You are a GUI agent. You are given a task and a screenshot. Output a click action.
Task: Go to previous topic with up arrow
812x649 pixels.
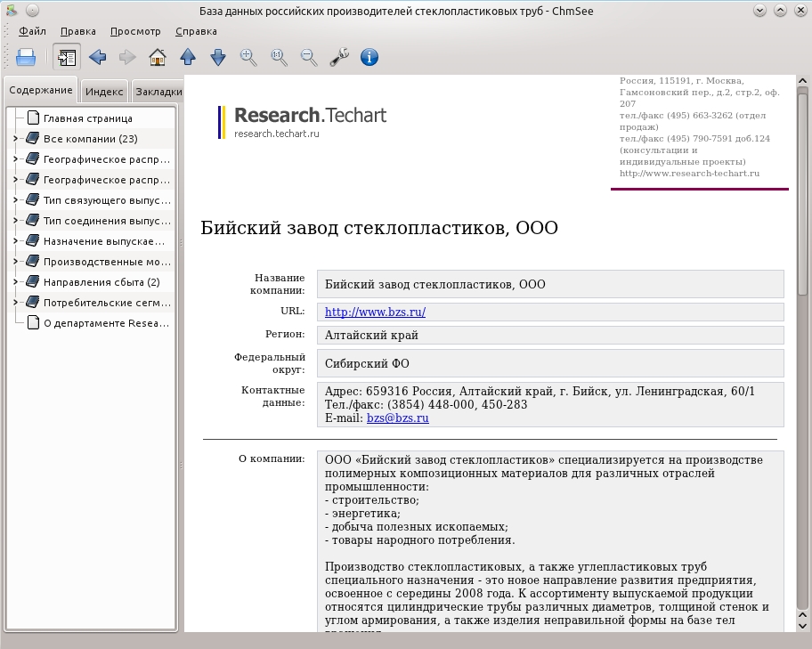(188, 57)
